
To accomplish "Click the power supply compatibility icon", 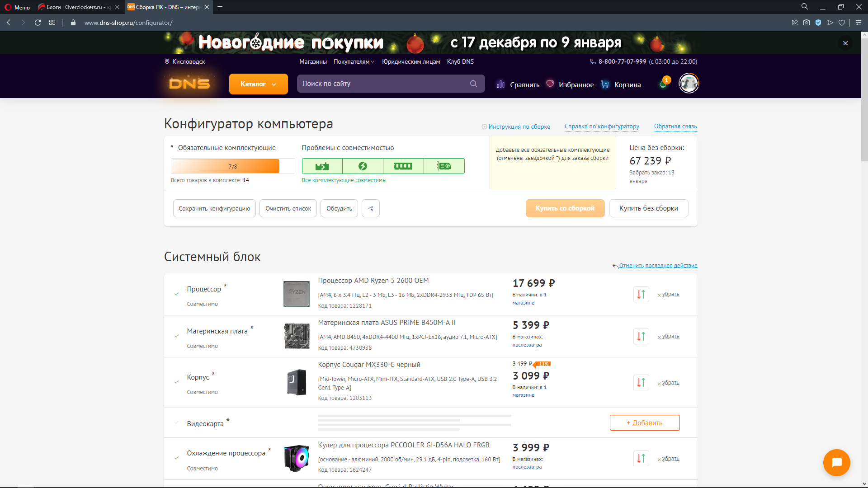I will [363, 166].
